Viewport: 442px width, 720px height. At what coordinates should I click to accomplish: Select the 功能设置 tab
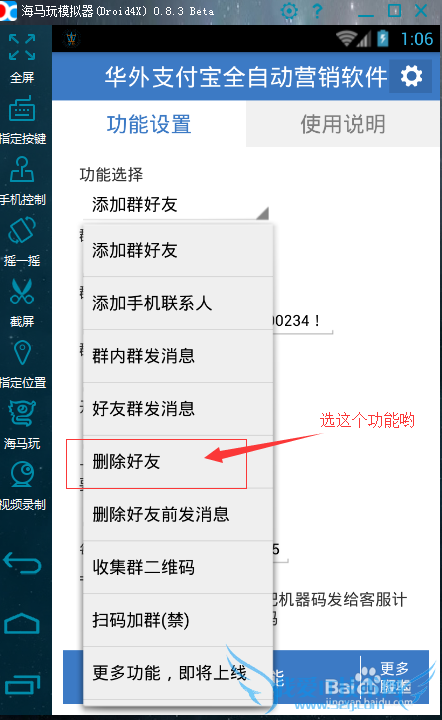(x=149, y=124)
